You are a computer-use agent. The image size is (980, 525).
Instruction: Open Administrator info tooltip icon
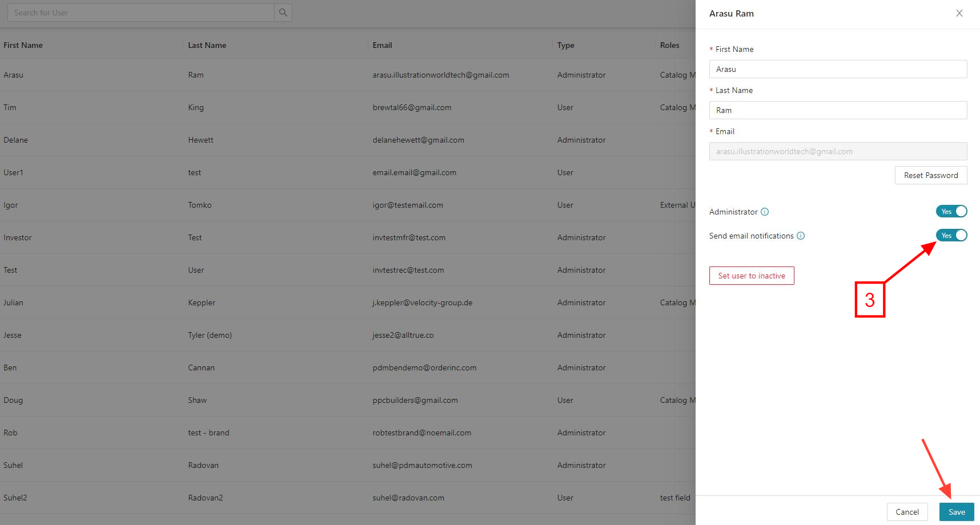coord(765,212)
